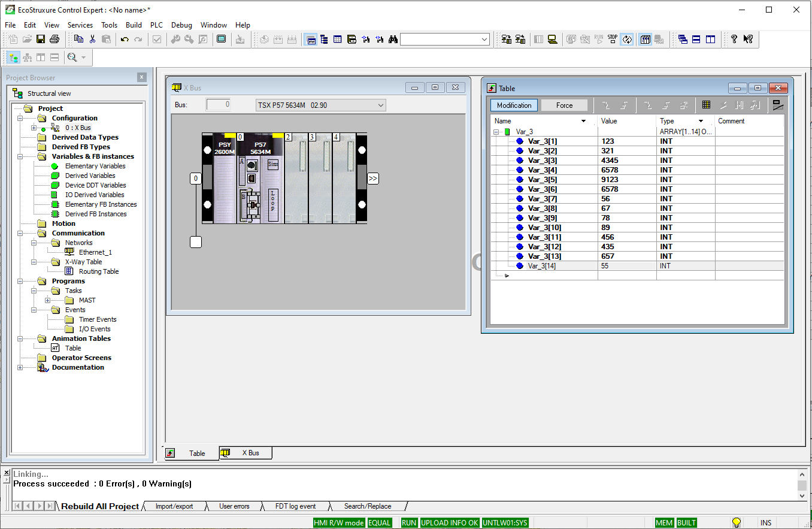Viewport: 812px width, 529px height.
Task: Select Routing Table in tree
Action: tap(99, 271)
